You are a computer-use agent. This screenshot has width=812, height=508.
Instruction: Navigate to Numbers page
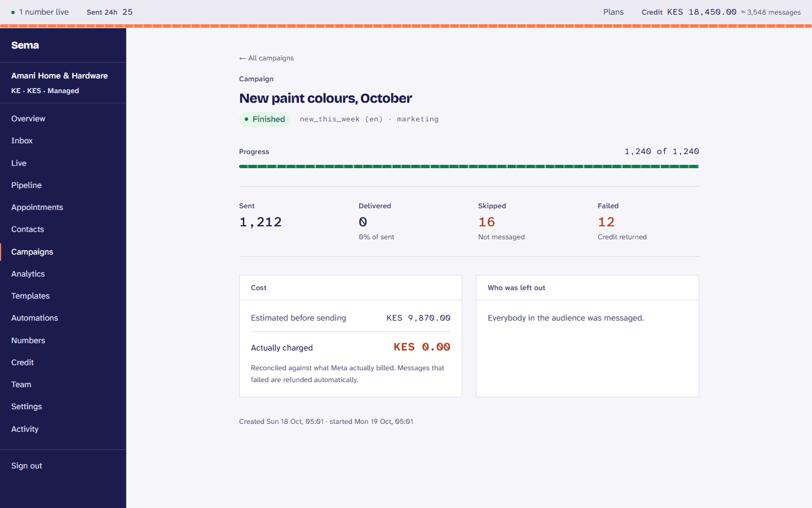(28, 340)
